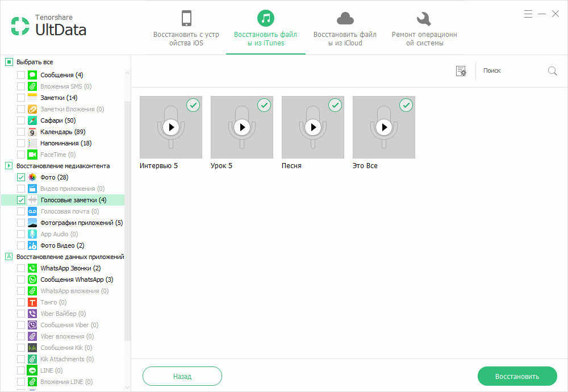Viewport: 568px width, 392px height.
Task: Click the Tango red T icon
Action: (32, 302)
